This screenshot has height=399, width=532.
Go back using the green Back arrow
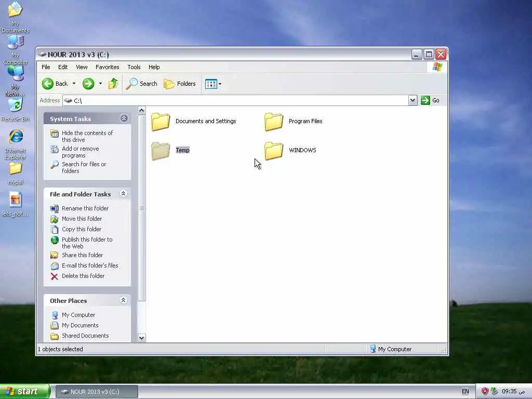(x=48, y=84)
